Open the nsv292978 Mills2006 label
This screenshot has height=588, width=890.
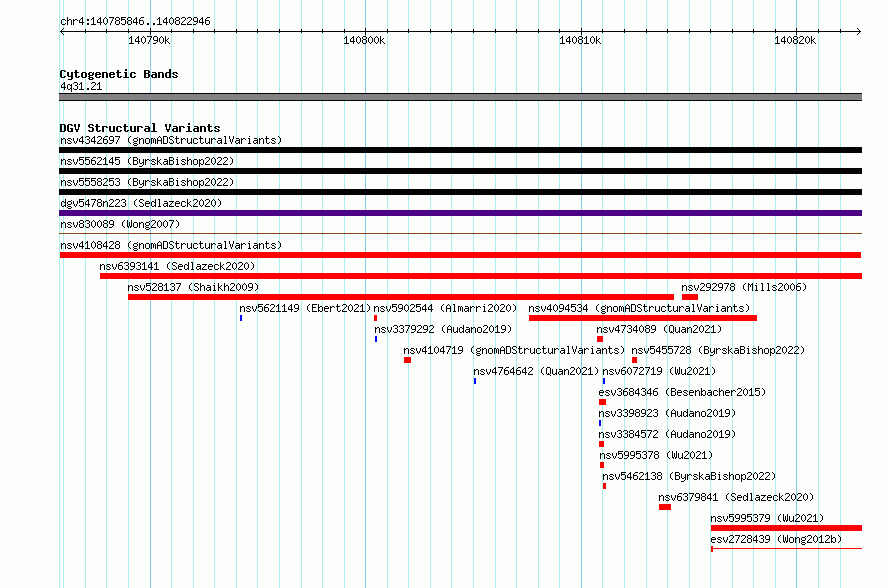744,287
